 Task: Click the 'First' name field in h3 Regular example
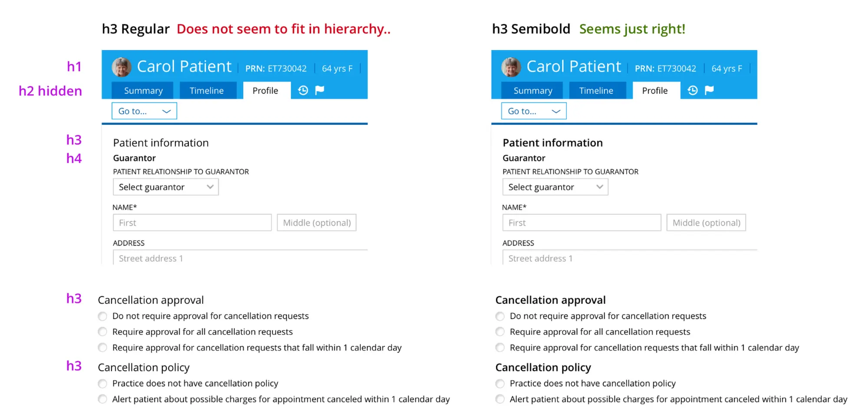tap(192, 223)
